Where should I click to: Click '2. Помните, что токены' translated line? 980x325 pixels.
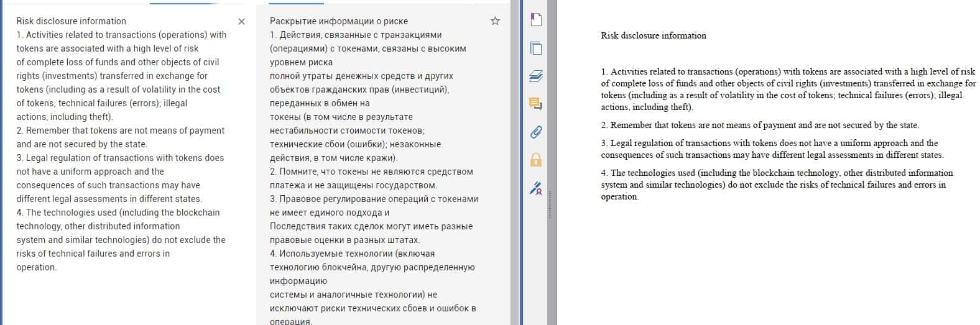tap(371, 172)
